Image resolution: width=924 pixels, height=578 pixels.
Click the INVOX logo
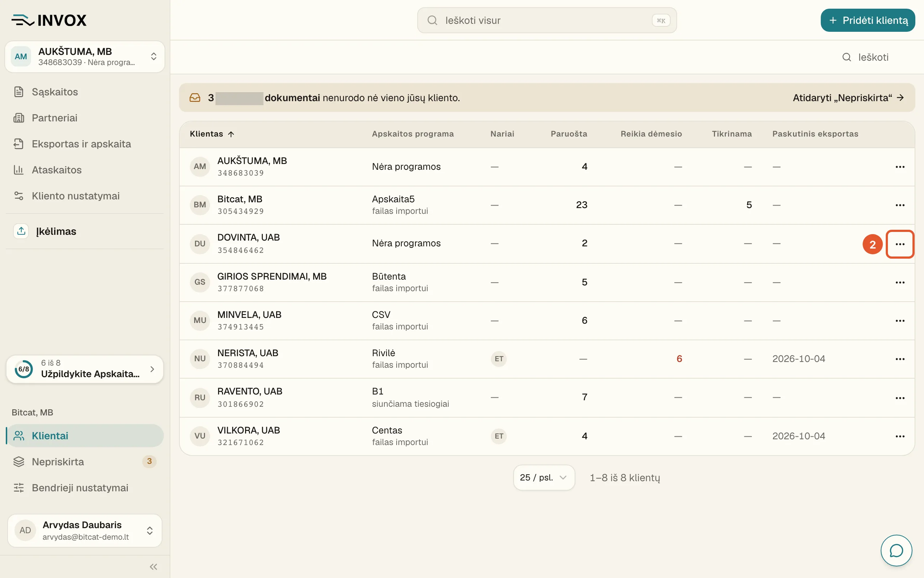(x=49, y=20)
